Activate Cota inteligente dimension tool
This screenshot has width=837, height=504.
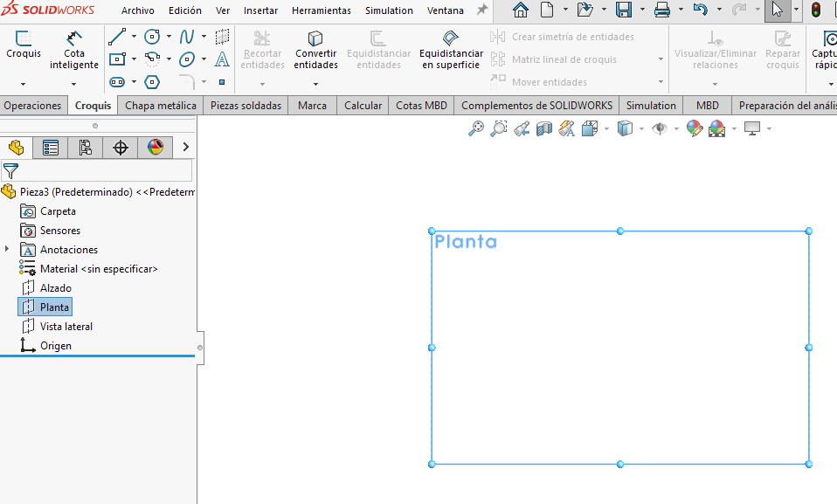[x=74, y=50]
